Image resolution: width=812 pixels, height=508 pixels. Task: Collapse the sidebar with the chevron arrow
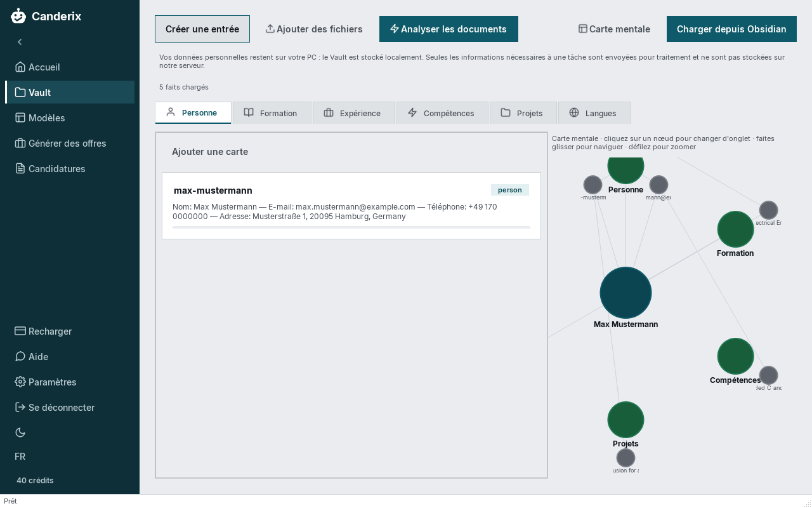pyautogui.click(x=20, y=42)
